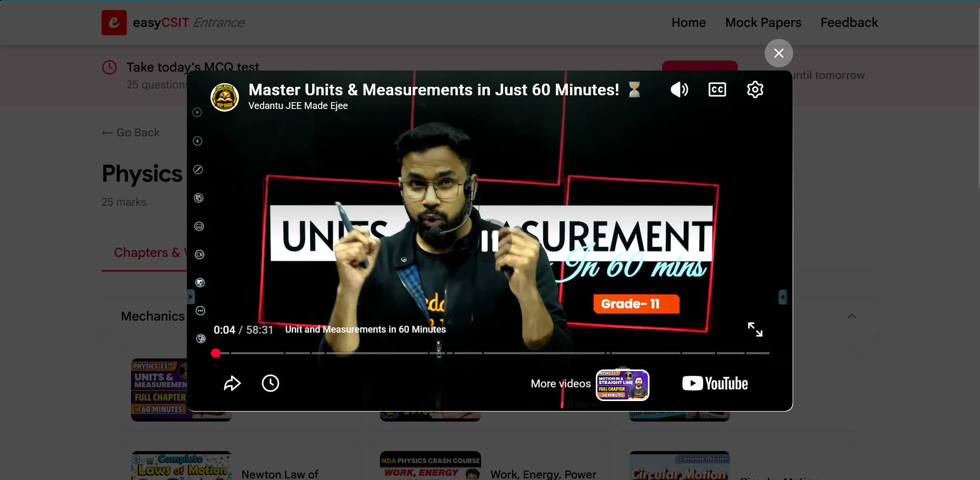Click the Take today's MCQ test text

[193, 67]
